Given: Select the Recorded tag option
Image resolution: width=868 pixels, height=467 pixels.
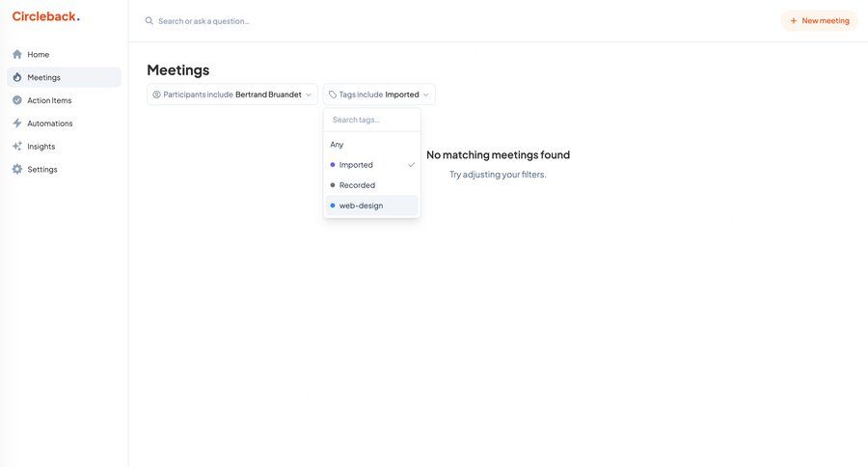Looking at the screenshot, I should (371, 185).
